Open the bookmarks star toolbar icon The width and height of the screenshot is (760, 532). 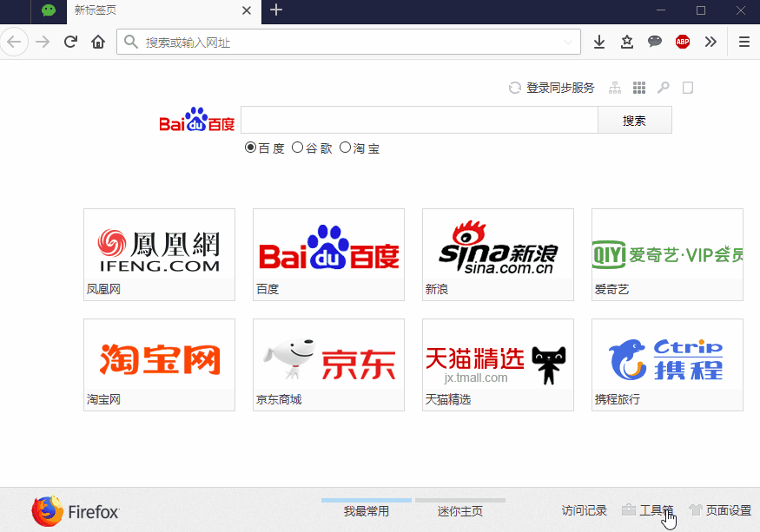coord(627,43)
